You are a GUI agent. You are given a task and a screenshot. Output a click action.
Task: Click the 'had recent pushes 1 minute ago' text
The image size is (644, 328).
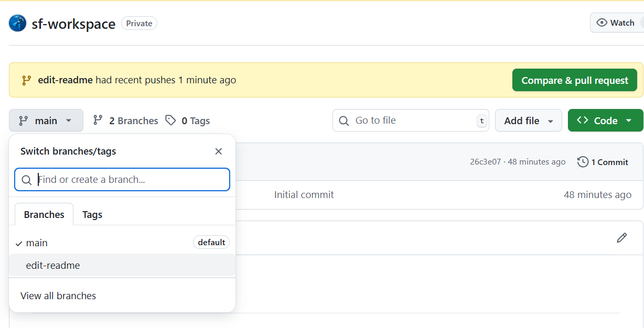click(x=166, y=80)
